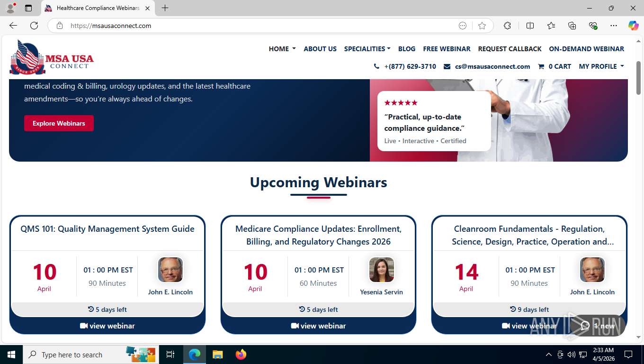Expand the HOME dropdown menu
The image size is (644, 364).
282,49
